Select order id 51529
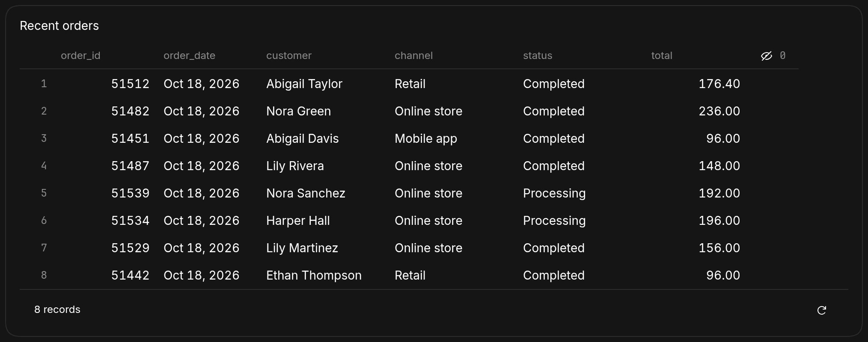Viewport: 868px width, 342px height. click(x=130, y=248)
